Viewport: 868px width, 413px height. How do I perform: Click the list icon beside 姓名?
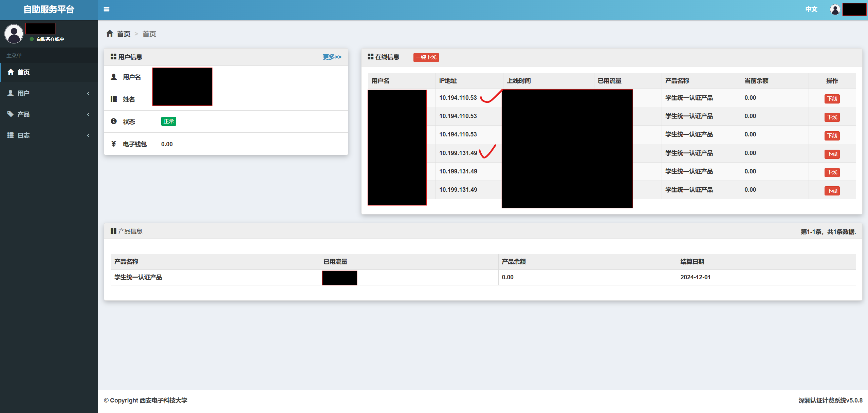[114, 99]
